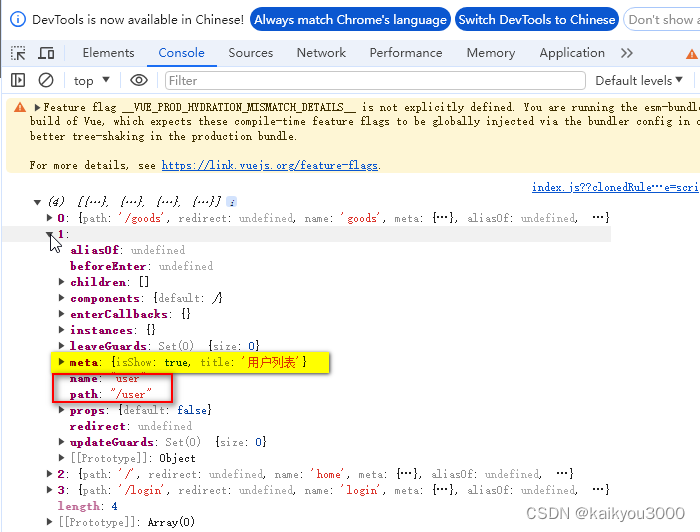Expand the props property
Screen dimensions: 700x532
62,410
